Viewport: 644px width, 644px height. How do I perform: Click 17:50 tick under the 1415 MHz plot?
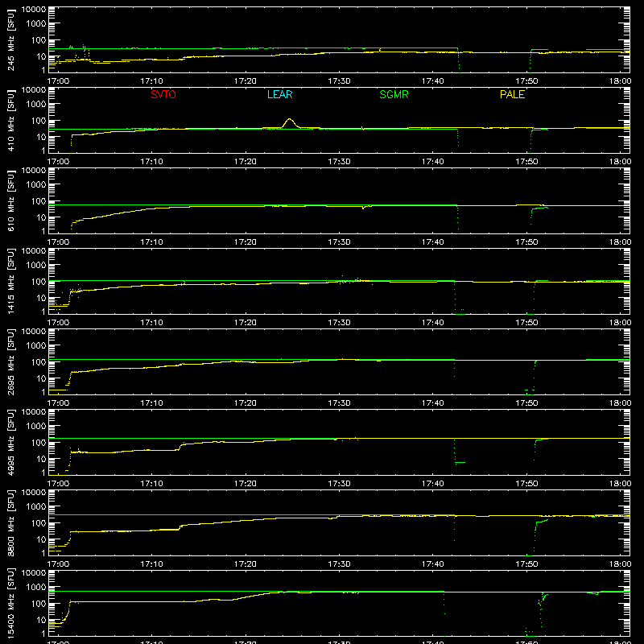click(526, 323)
